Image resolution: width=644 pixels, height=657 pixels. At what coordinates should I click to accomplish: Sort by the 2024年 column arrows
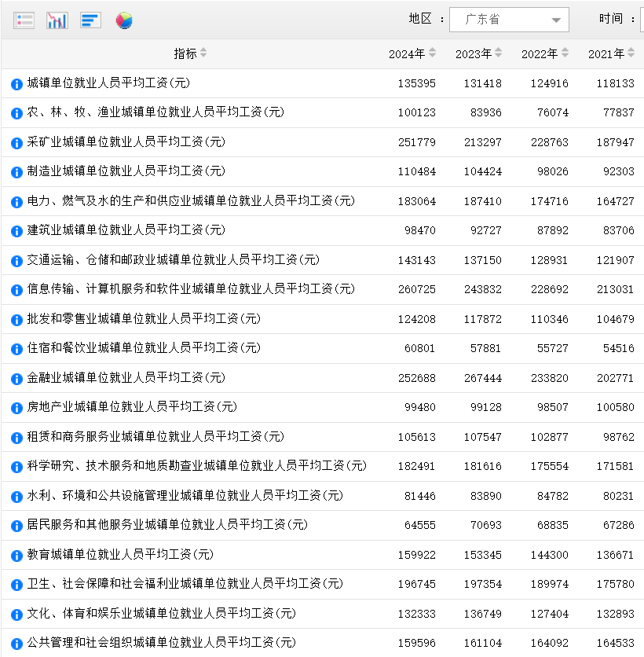point(433,53)
